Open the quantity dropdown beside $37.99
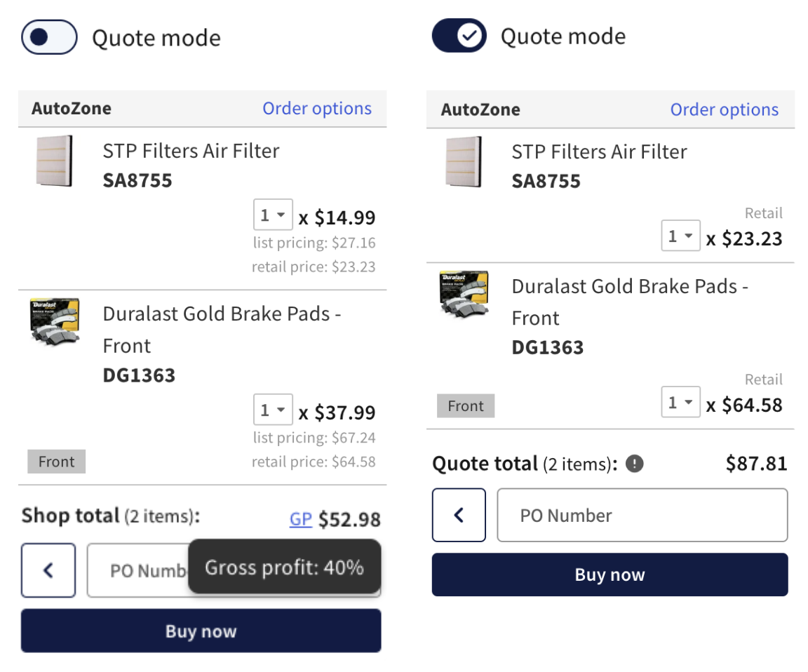 point(273,410)
